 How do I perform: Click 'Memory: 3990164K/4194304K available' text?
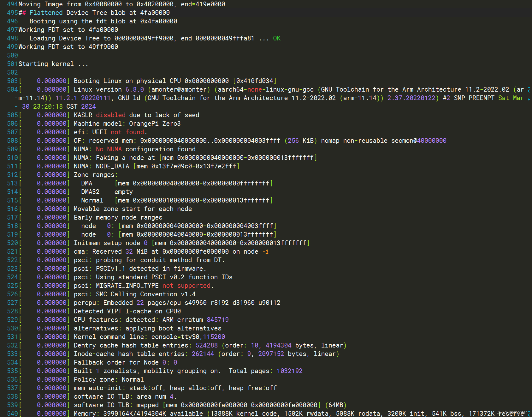pos(139,414)
